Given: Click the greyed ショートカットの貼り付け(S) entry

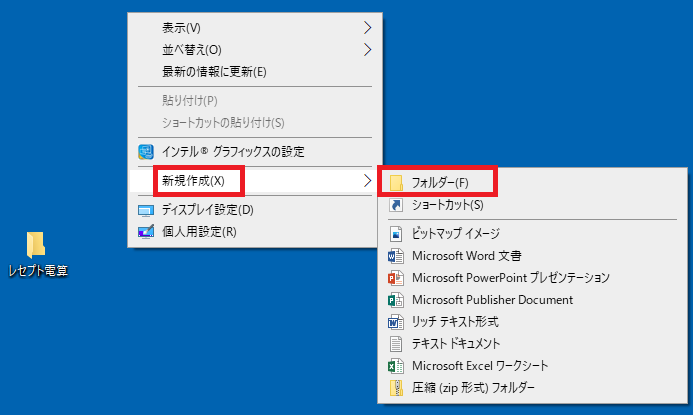Looking at the screenshot, I should click(x=255, y=123).
